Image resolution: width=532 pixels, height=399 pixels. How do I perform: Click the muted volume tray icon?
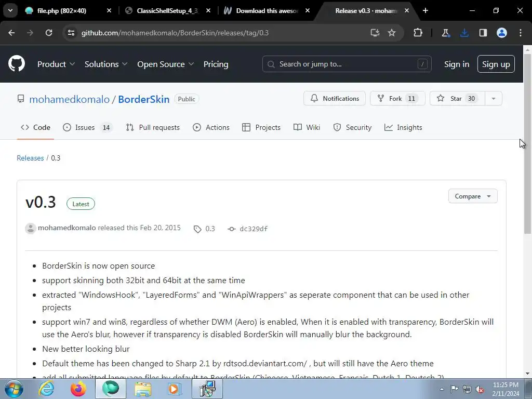tap(480, 389)
